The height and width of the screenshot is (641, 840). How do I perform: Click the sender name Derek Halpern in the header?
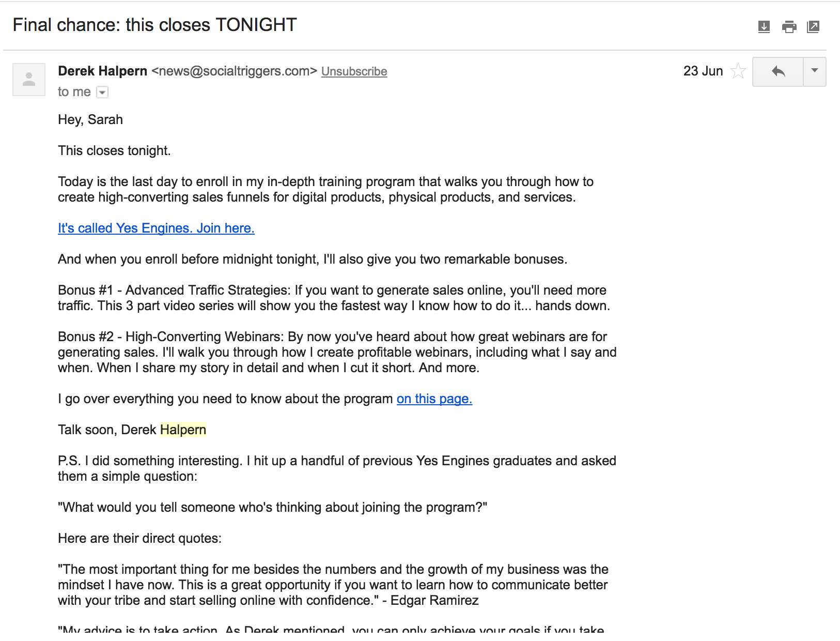click(x=102, y=71)
